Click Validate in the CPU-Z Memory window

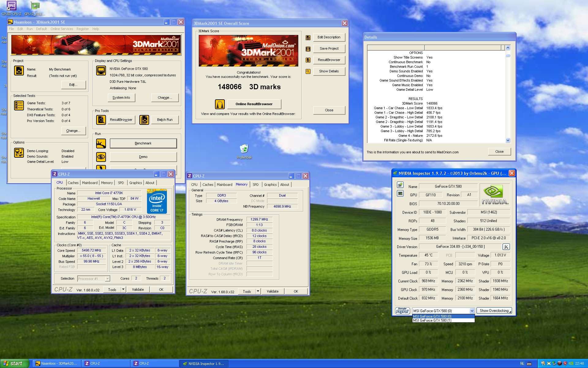[x=273, y=291]
